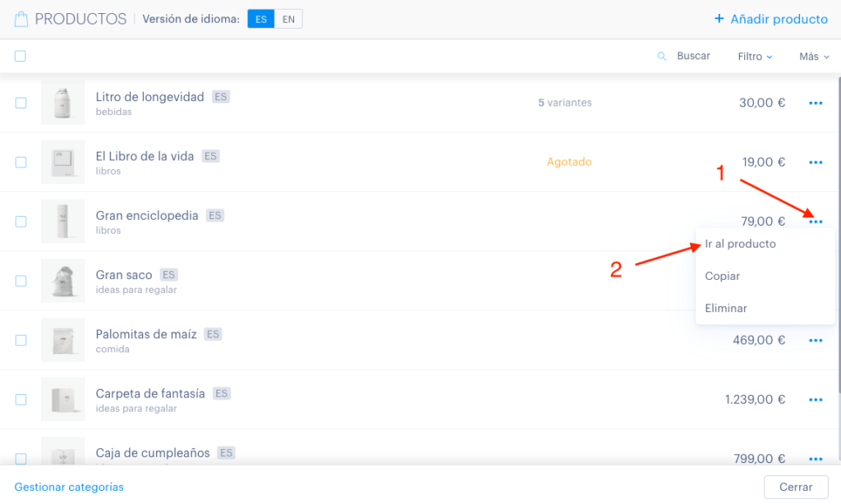Switch language version to EN
The image size is (841, 504).
coord(288,20)
